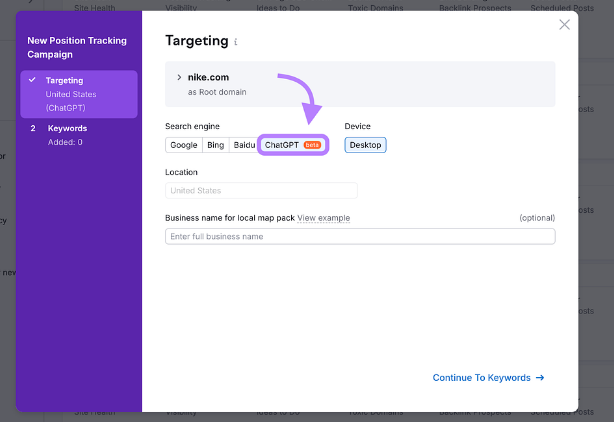The height and width of the screenshot is (422, 614).
Task: Expand the nike.com domain chevron
Action: (x=179, y=77)
